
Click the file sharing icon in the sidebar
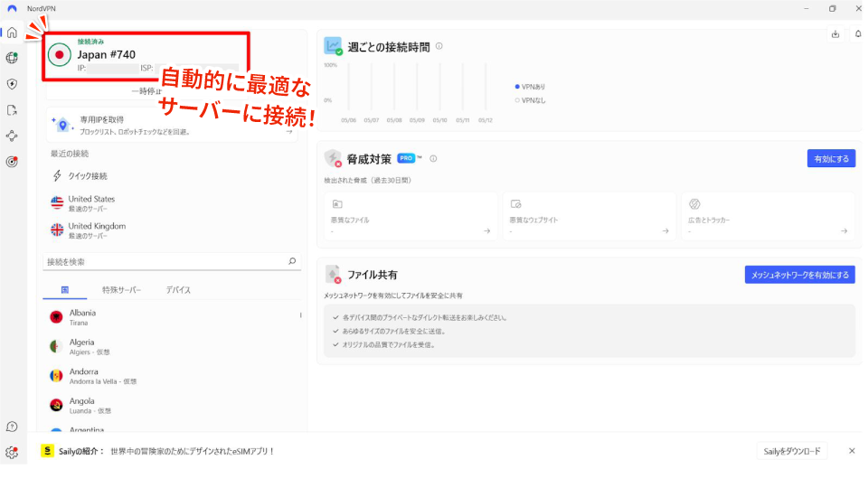click(x=12, y=110)
